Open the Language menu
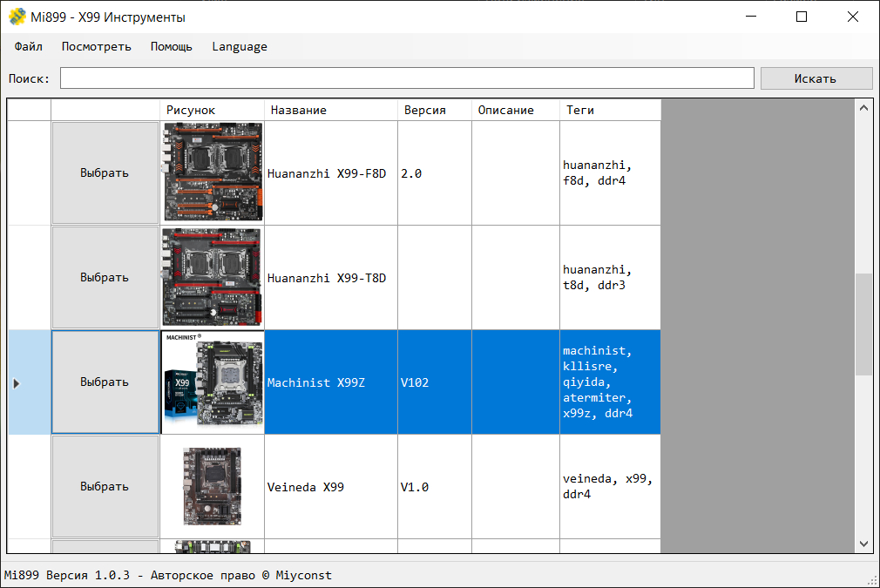Viewport: 880px width, 588px height. [240, 46]
